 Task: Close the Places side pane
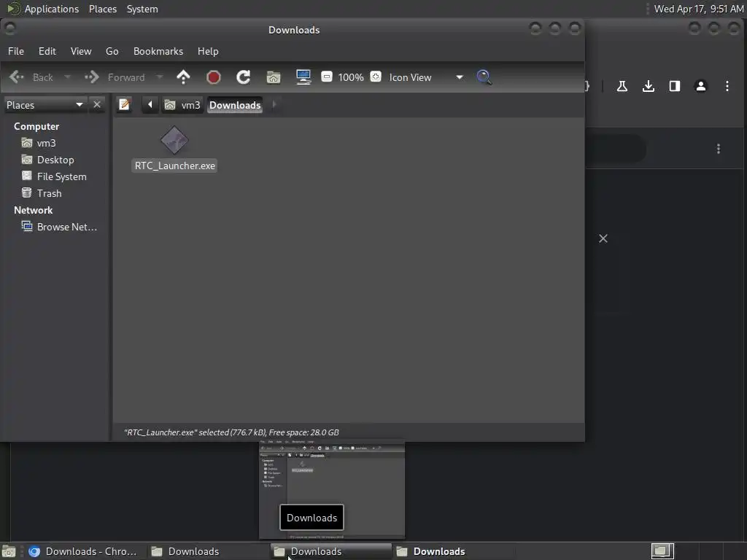[97, 104]
